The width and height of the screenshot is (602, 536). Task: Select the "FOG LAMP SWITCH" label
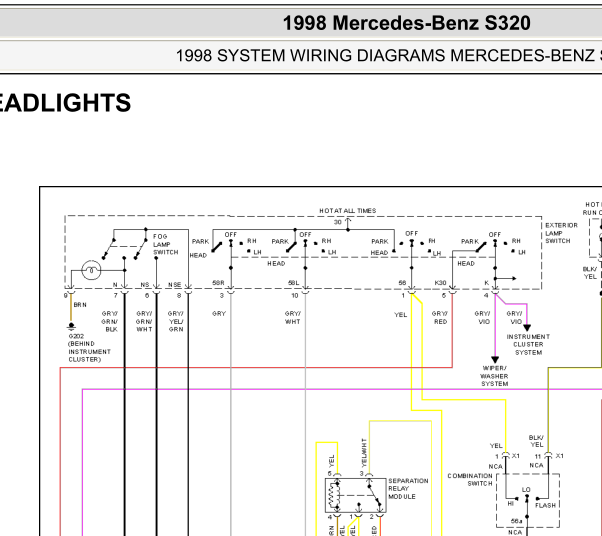point(165,244)
